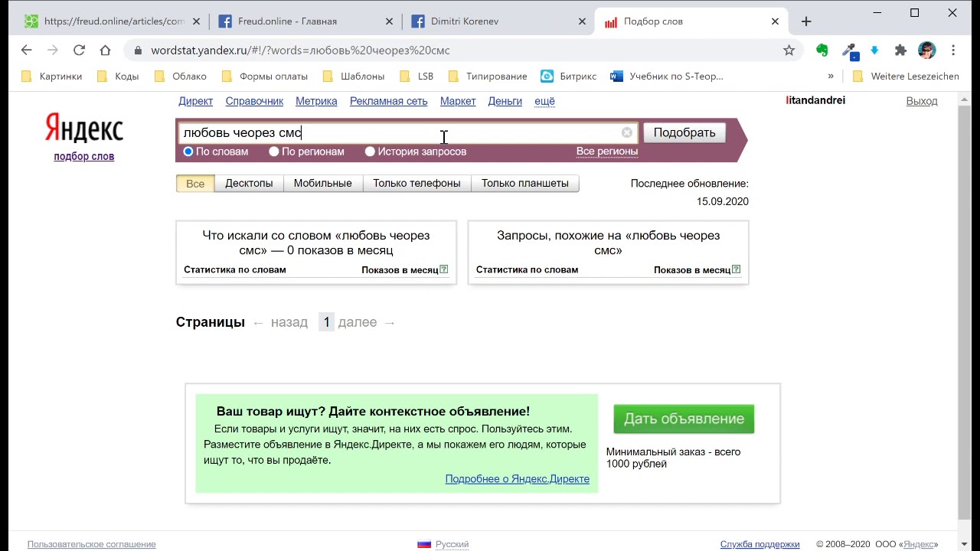
Task: Open the Пользовательское соглашение link
Action: pos(91,544)
